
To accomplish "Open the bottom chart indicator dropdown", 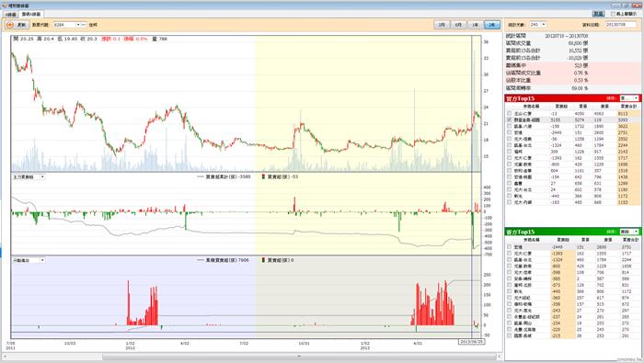I will 42,260.
